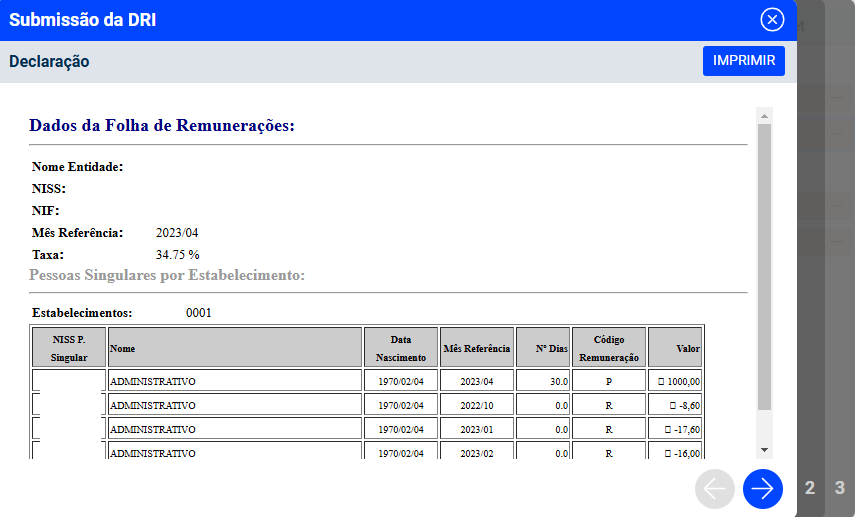
Task: Click the disabled back arrow button
Action: coord(715,489)
